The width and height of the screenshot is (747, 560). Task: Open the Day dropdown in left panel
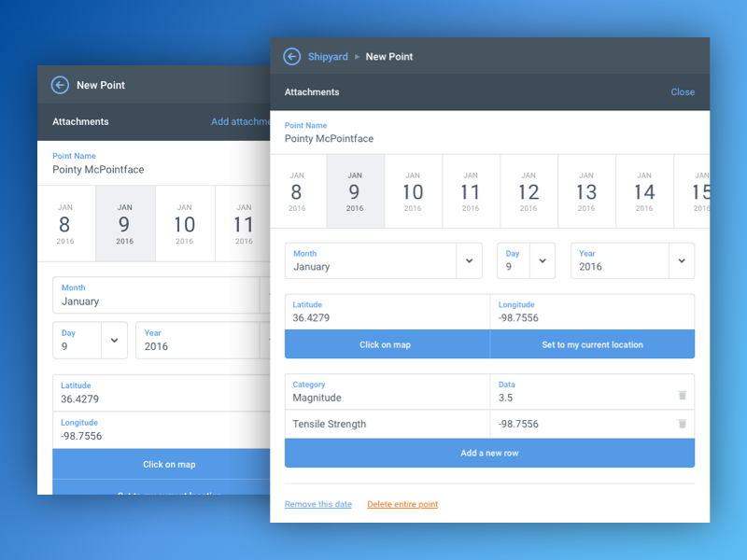coord(114,341)
